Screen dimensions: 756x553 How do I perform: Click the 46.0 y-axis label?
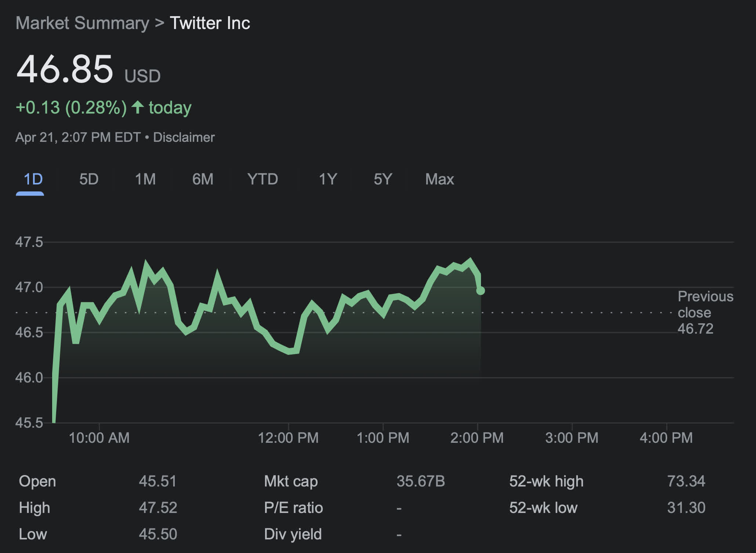[x=29, y=378]
